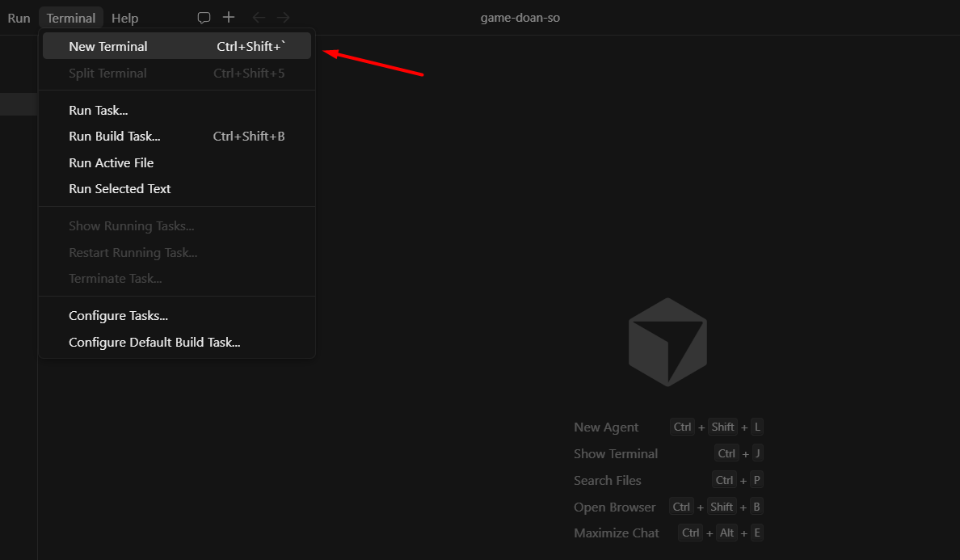Viewport: 960px width, 560px height.
Task: Click the Open Browser shortcut label
Action: coord(615,507)
